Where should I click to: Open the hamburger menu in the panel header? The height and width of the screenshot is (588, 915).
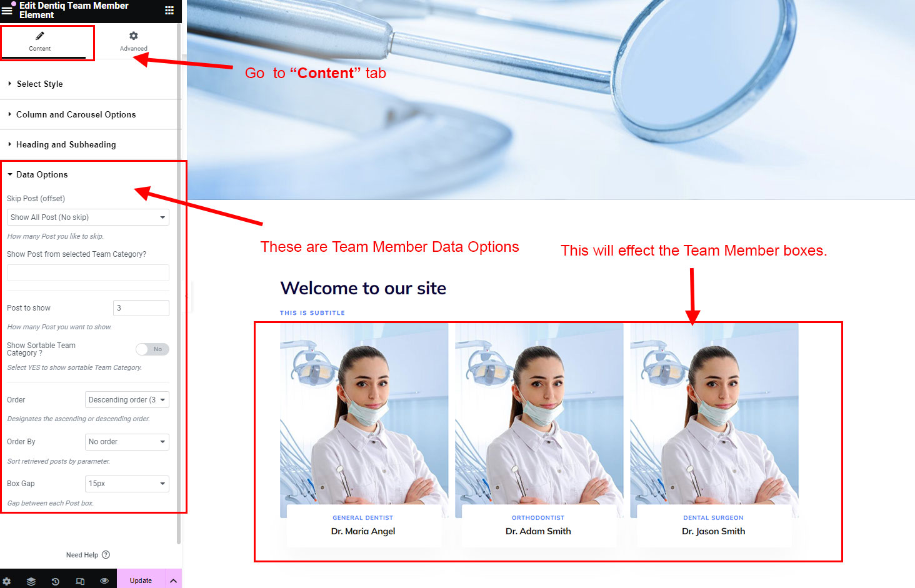(7, 10)
